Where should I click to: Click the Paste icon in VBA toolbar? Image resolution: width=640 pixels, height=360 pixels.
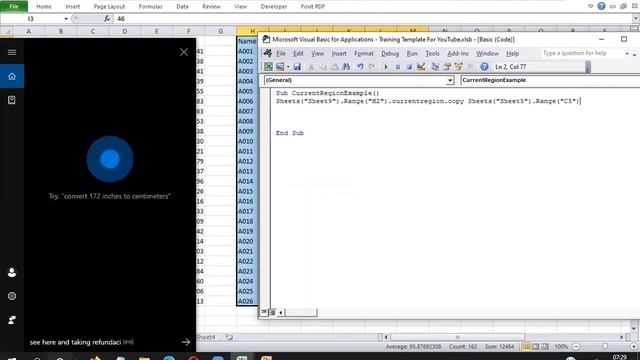pos(334,67)
